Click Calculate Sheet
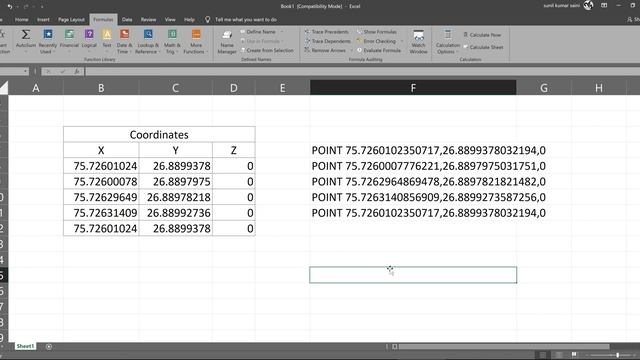Viewport: 640px width, 360px height. click(483, 47)
